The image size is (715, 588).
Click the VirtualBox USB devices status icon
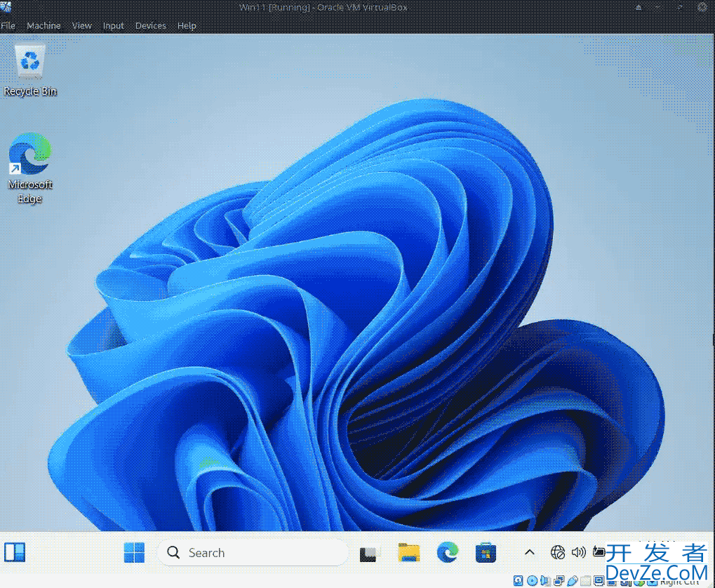pos(573,581)
